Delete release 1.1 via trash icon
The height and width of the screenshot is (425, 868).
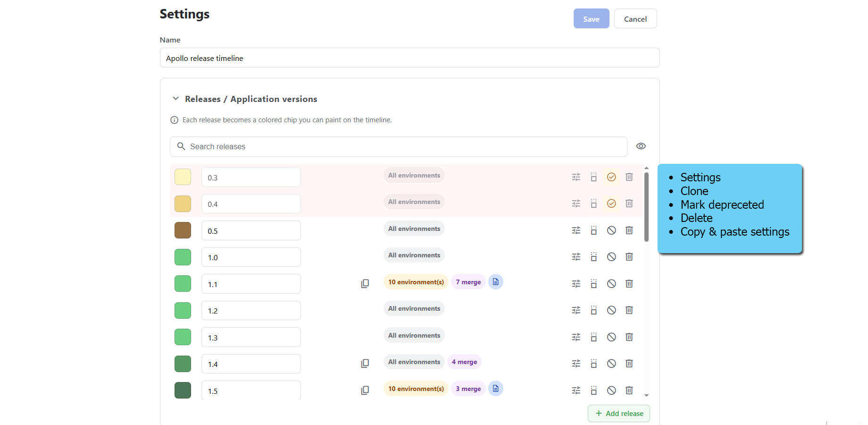coord(629,284)
